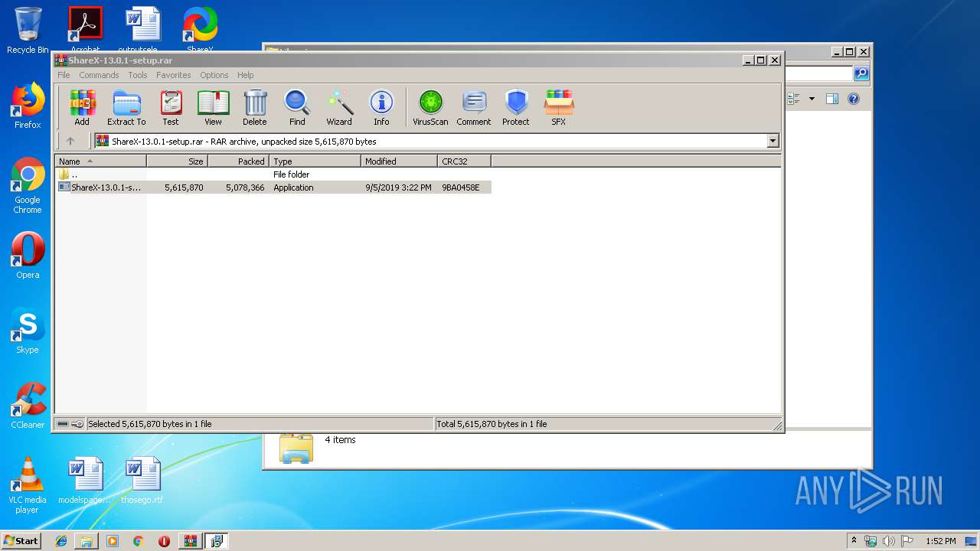Open the Commands menu
Image resolution: width=980 pixels, height=551 pixels.
[x=99, y=75]
